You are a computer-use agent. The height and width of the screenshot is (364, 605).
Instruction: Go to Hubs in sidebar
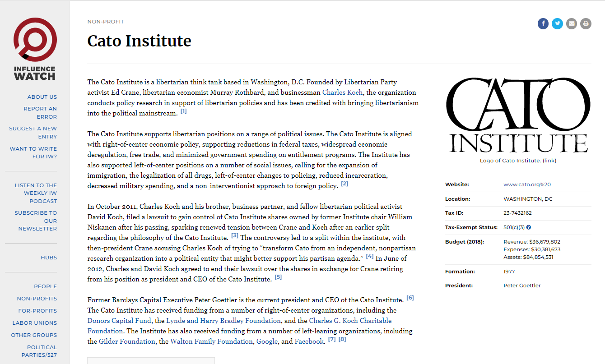point(49,258)
